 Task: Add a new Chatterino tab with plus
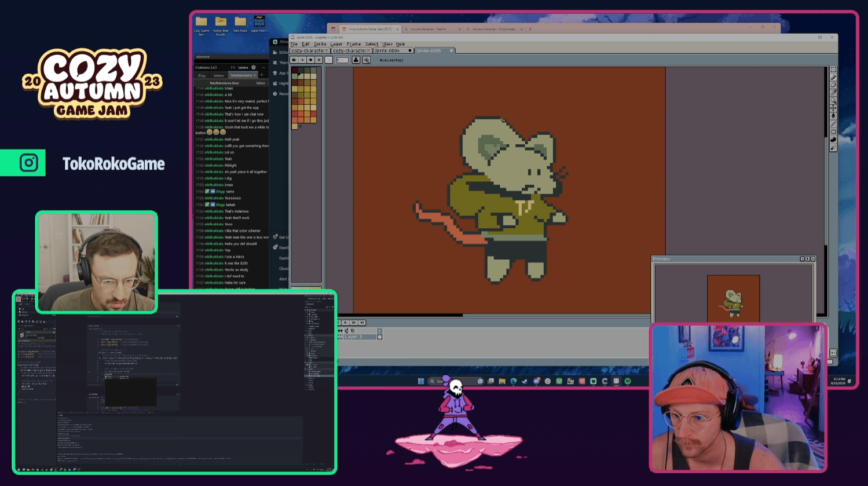262,75
